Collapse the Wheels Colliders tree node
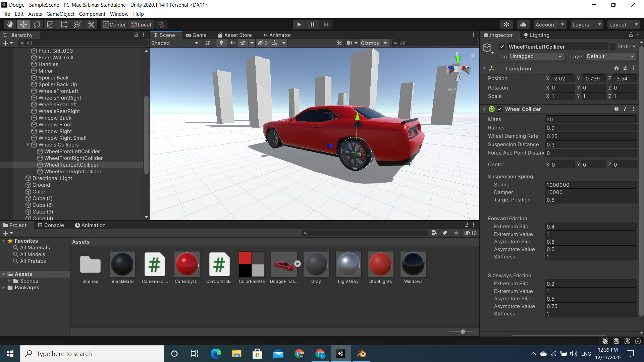Viewport: 644px width, 362px height. pyautogui.click(x=28, y=145)
